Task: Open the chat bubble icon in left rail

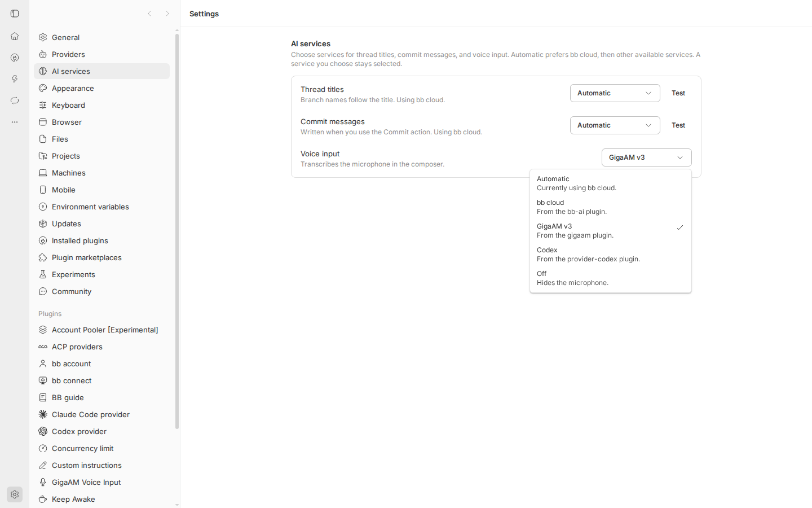Action: click(15, 100)
